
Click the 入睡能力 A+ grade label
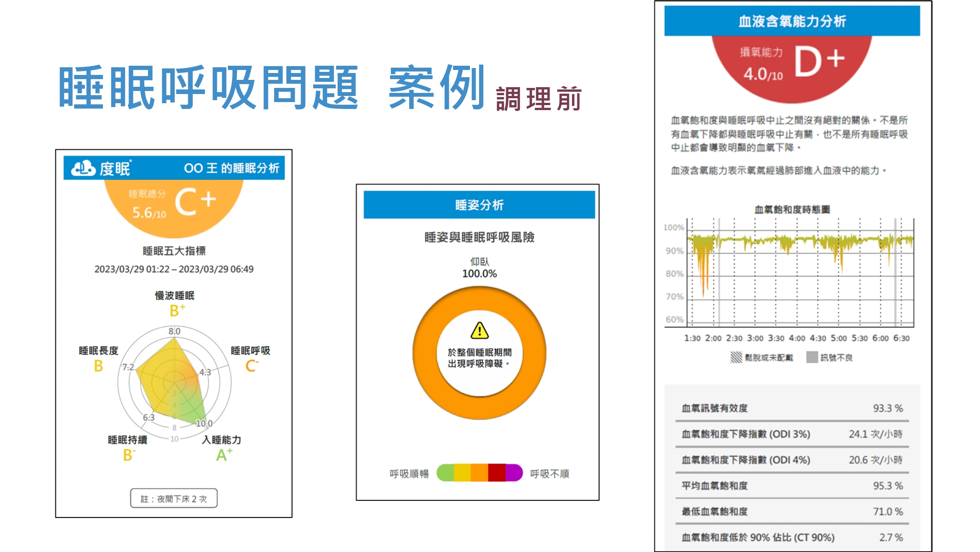point(223,455)
